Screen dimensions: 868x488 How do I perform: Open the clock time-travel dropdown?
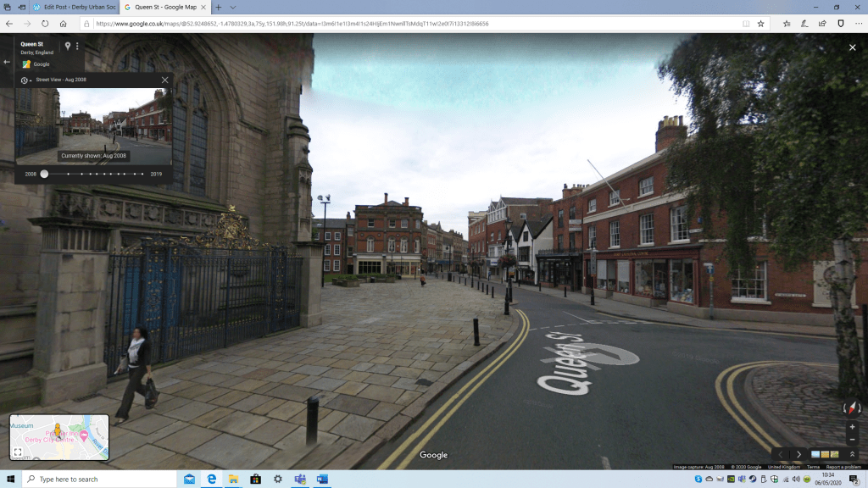click(x=26, y=80)
